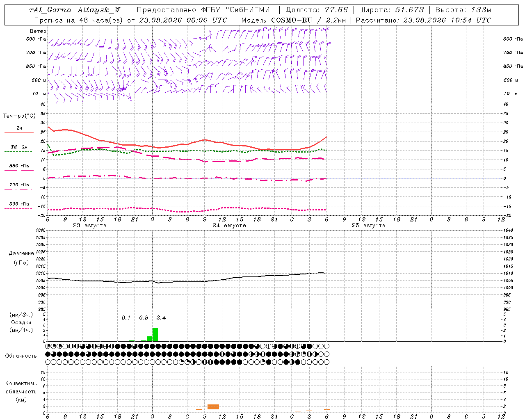Click the 2.4 precipitation value label
This screenshot has width=525, height=420.
click(x=161, y=317)
